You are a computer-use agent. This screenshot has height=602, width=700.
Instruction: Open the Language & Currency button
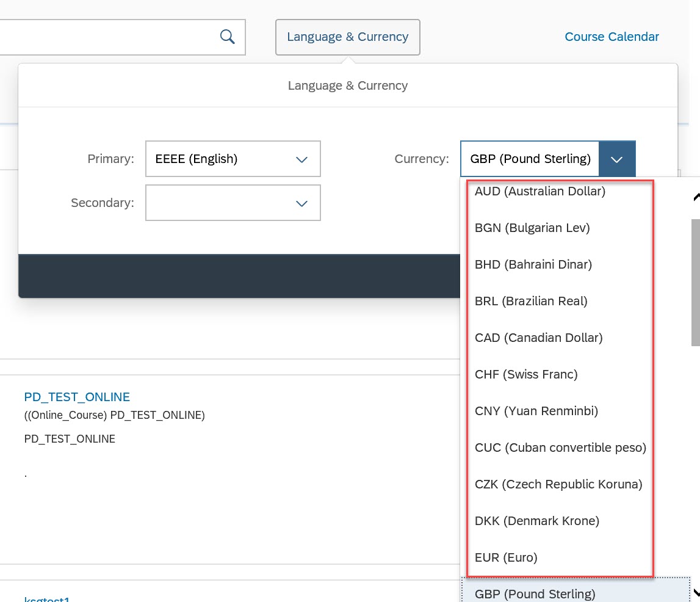click(347, 37)
